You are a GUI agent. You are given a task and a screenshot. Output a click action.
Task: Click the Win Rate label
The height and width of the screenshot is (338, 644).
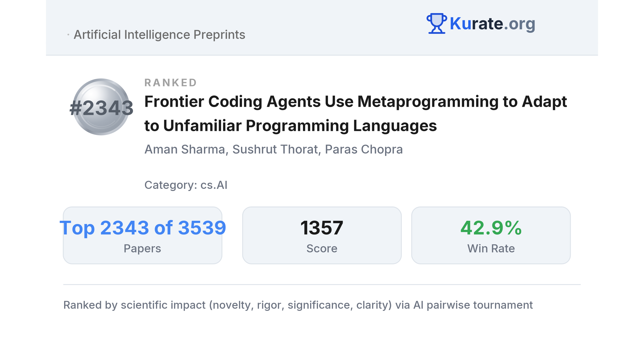pos(491,248)
